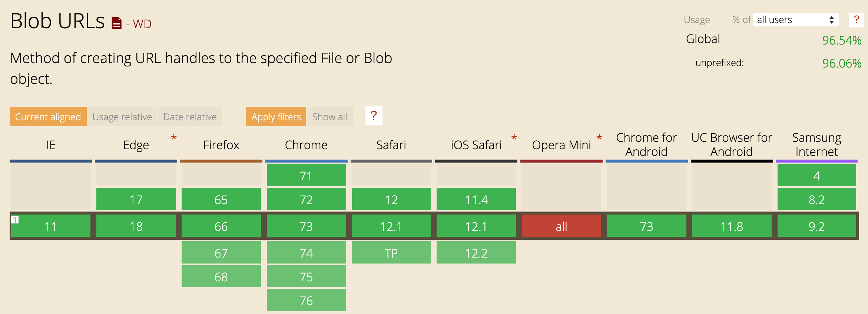This screenshot has height=314, width=868.
Task: Open the 'all users' usage dropdown
Action: coord(795,20)
